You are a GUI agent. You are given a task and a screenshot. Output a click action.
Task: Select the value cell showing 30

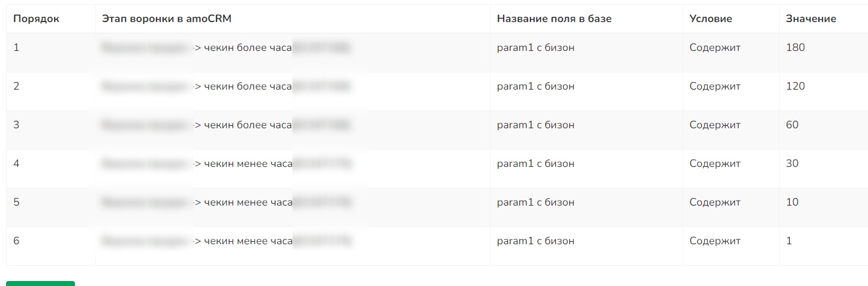792,164
